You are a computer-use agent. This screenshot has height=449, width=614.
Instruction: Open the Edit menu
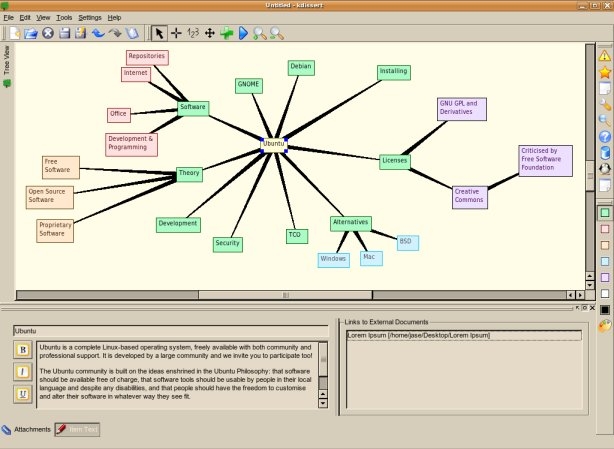coord(25,18)
